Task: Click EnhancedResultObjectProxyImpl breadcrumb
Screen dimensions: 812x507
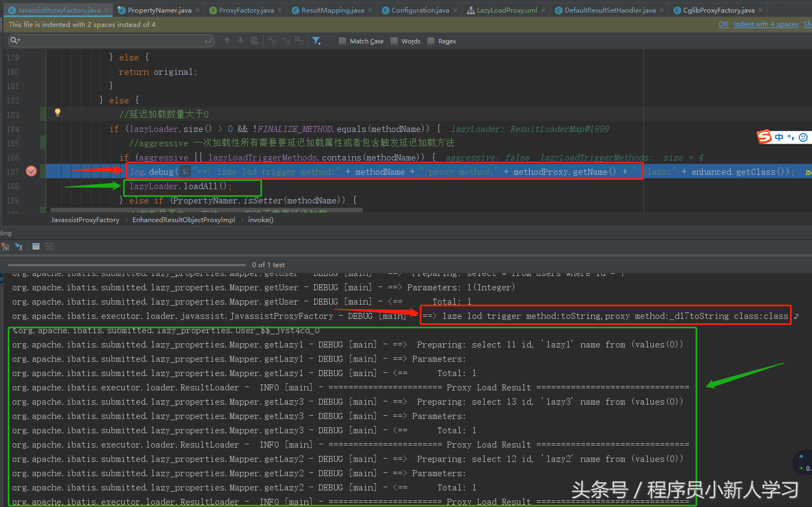Action: pos(183,220)
